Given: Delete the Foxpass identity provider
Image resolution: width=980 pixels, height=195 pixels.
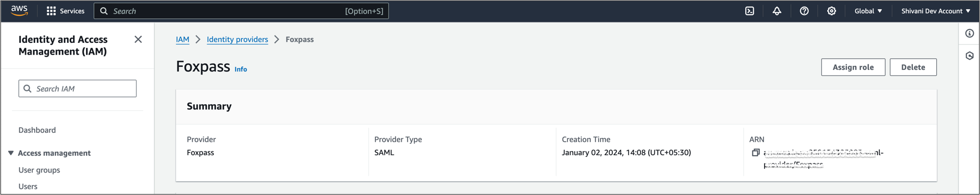Looking at the screenshot, I should 913,67.
